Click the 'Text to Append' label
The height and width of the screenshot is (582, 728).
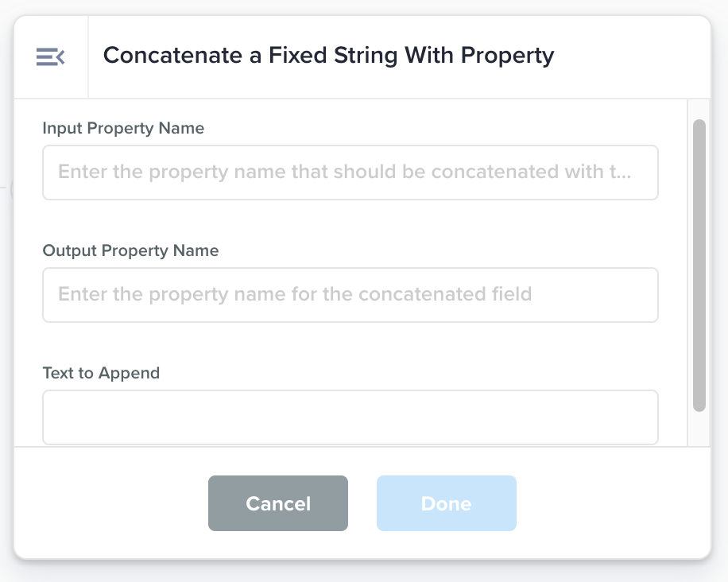pyautogui.click(x=101, y=373)
